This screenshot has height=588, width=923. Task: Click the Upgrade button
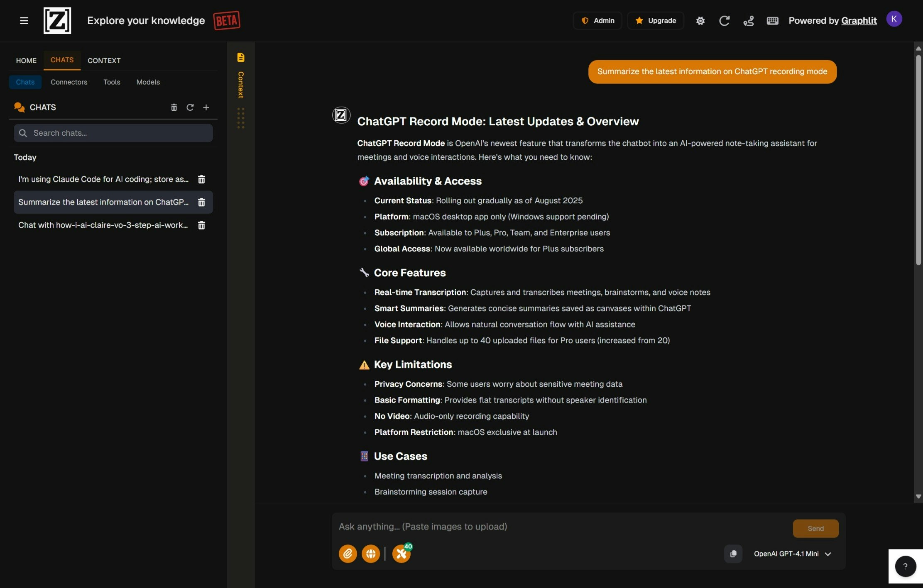click(x=656, y=21)
